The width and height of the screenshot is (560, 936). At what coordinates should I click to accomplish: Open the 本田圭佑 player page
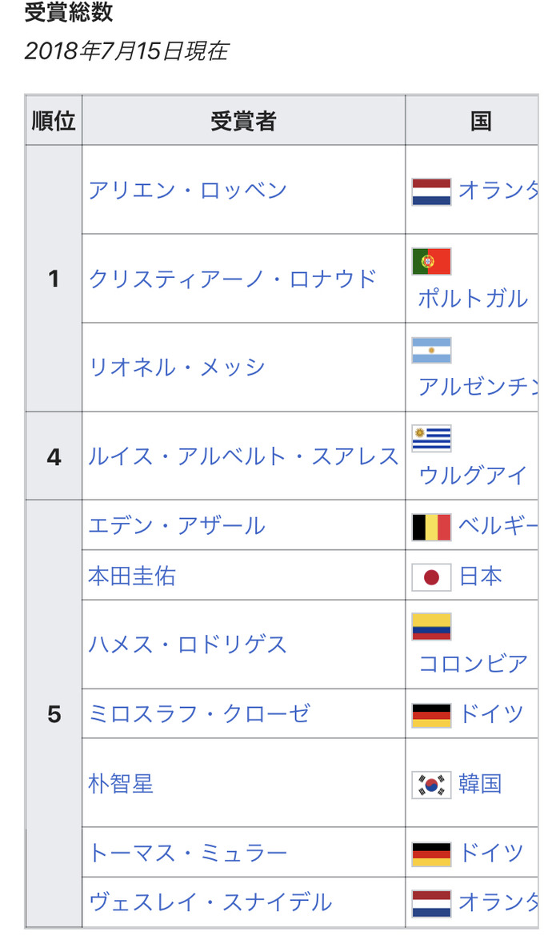(132, 576)
